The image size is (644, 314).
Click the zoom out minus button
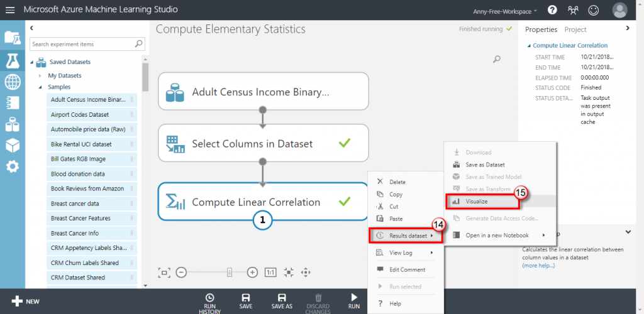[182, 272]
